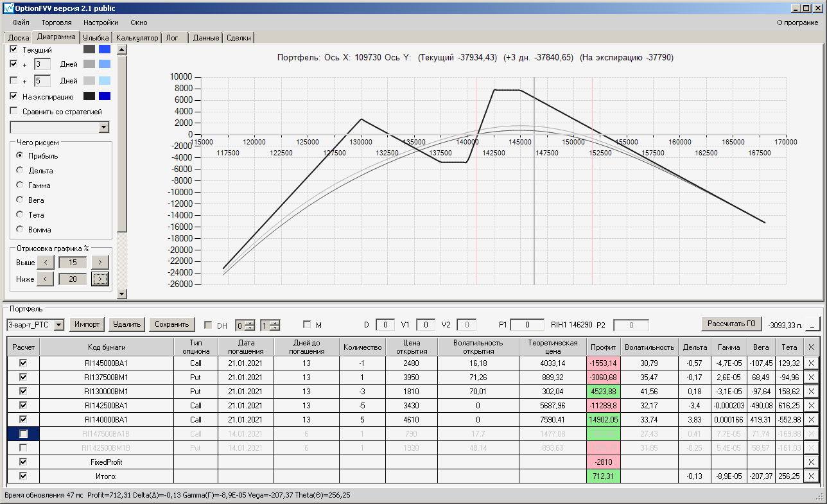Click the Рассчитать ГО button
Viewport: 827px width, 504px height.
point(732,323)
